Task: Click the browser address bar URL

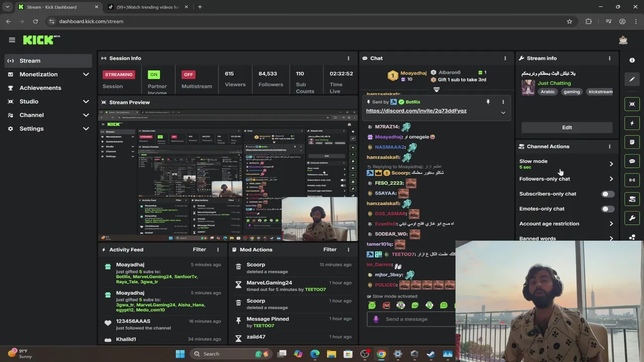Action: tap(91, 22)
